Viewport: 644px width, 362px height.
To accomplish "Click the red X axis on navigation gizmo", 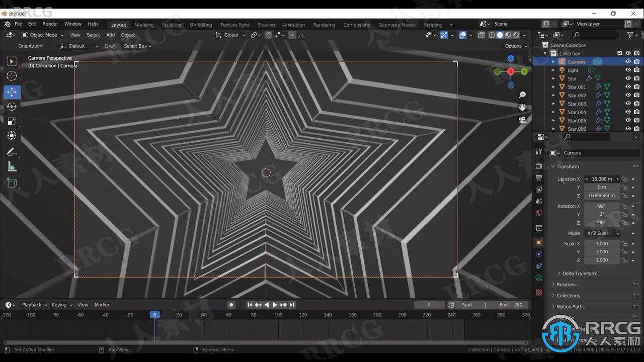I will (511, 72).
